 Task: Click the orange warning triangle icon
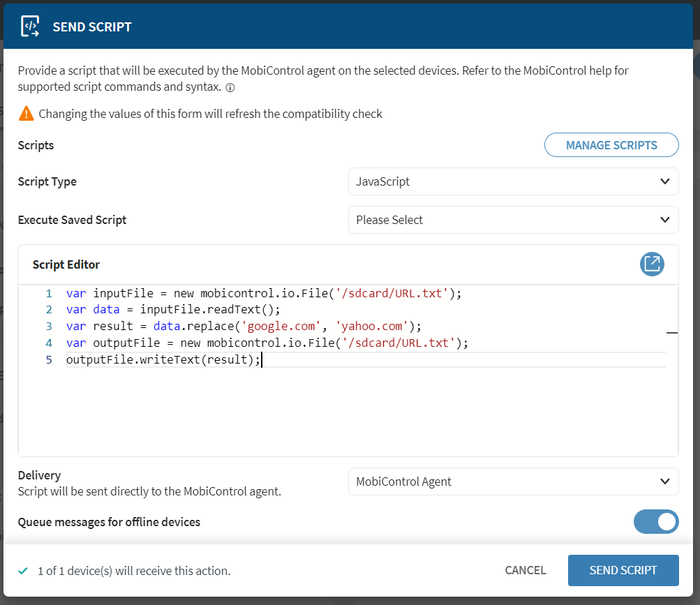[x=26, y=113]
